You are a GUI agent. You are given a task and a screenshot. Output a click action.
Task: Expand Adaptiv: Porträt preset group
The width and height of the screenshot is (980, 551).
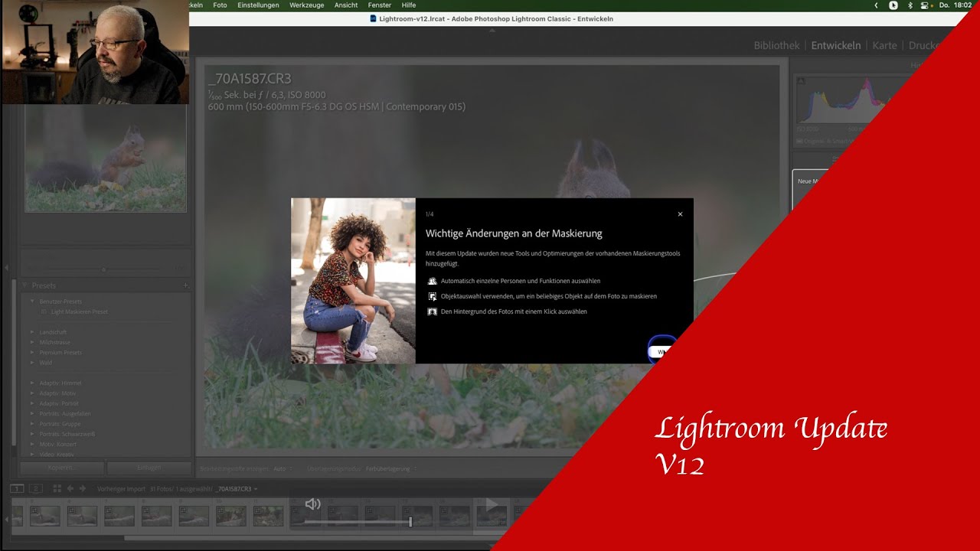32,403
